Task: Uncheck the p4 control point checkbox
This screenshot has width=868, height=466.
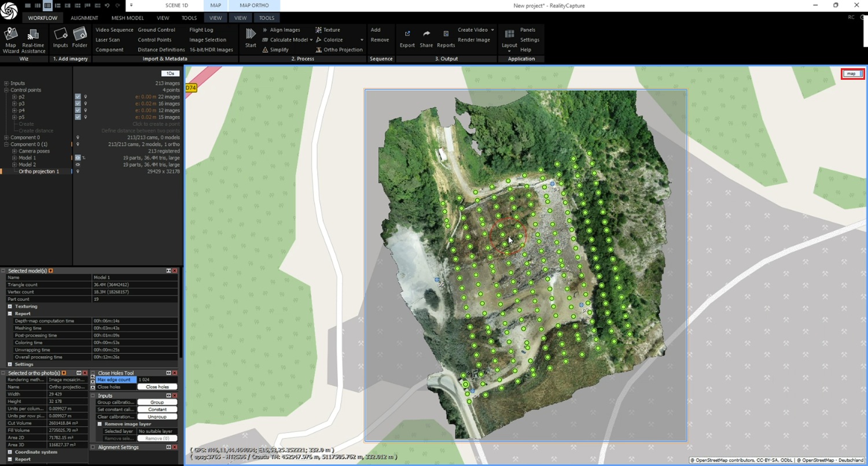Action: click(x=78, y=110)
